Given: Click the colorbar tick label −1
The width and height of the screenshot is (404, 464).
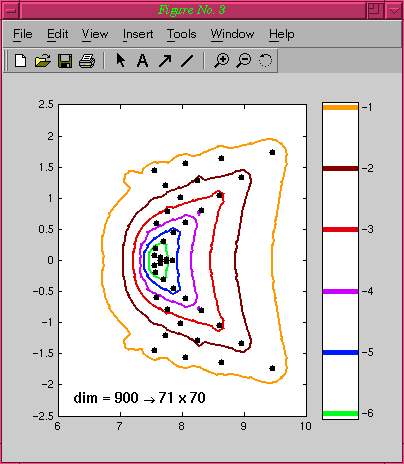Looking at the screenshot, I should click(367, 107).
